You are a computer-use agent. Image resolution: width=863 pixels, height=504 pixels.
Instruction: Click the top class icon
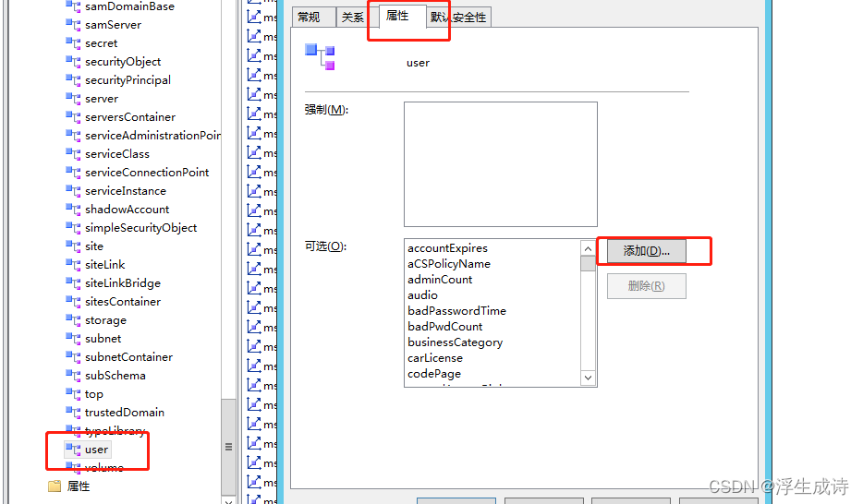click(x=73, y=393)
